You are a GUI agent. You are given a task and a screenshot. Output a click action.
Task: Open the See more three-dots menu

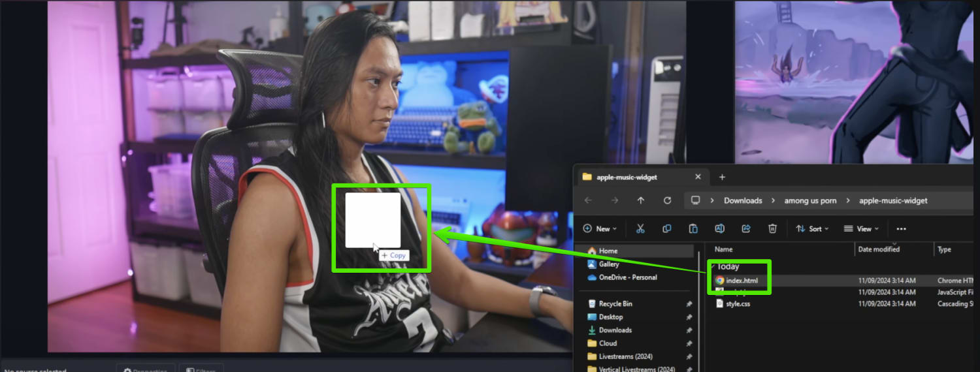click(x=902, y=229)
